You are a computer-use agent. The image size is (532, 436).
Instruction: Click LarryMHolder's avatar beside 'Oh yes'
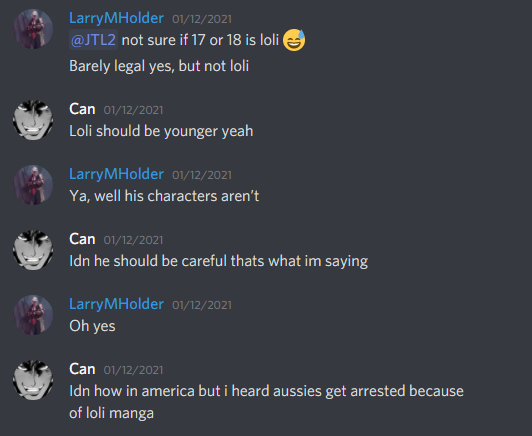(33, 315)
